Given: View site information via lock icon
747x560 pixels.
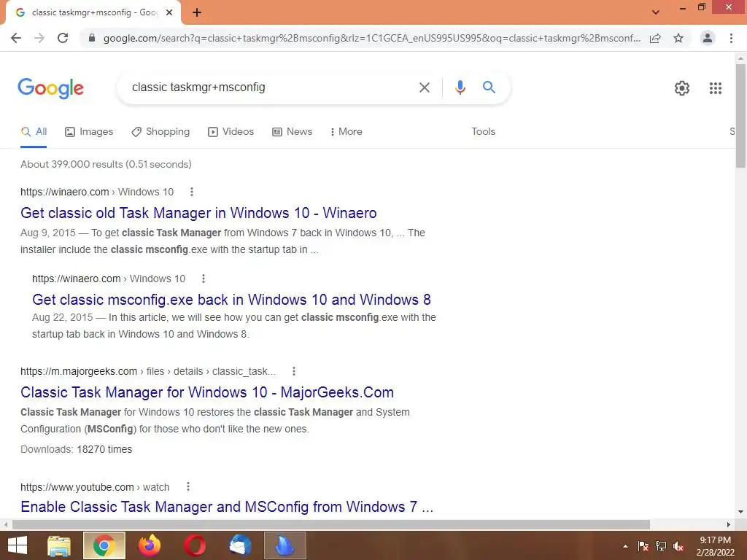Looking at the screenshot, I should [x=93, y=38].
